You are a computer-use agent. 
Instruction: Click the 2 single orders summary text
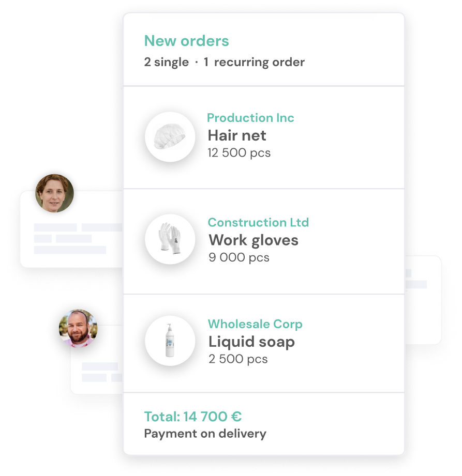(x=166, y=62)
